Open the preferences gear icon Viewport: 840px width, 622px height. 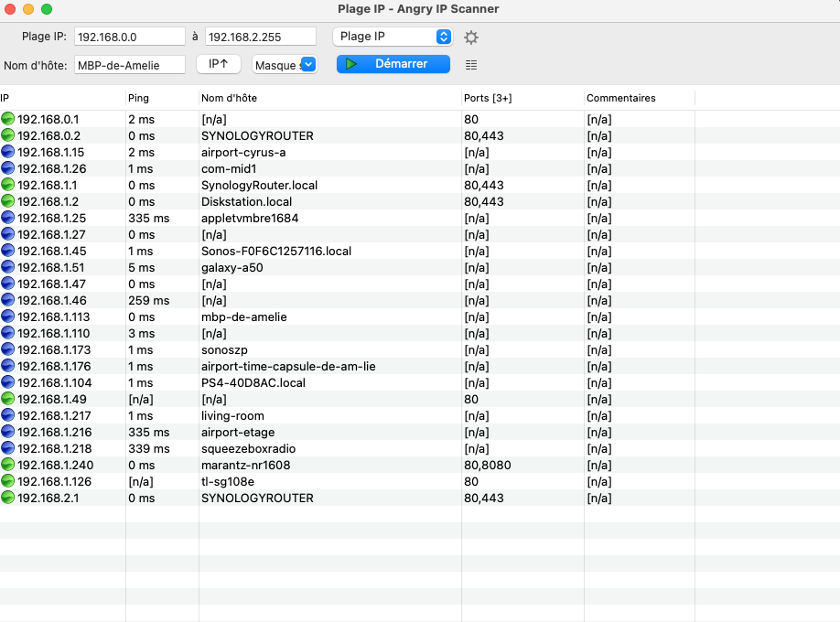click(x=471, y=38)
